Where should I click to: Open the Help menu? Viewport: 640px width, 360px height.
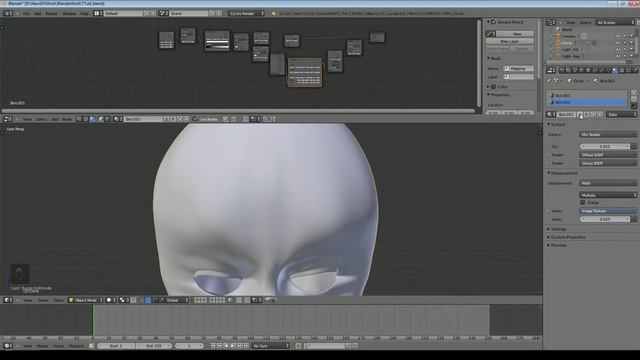tap(84, 13)
